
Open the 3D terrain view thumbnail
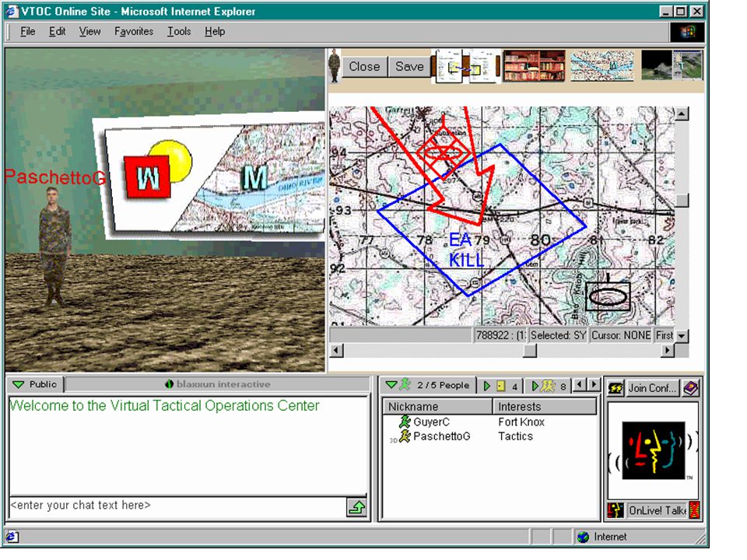tap(672, 65)
